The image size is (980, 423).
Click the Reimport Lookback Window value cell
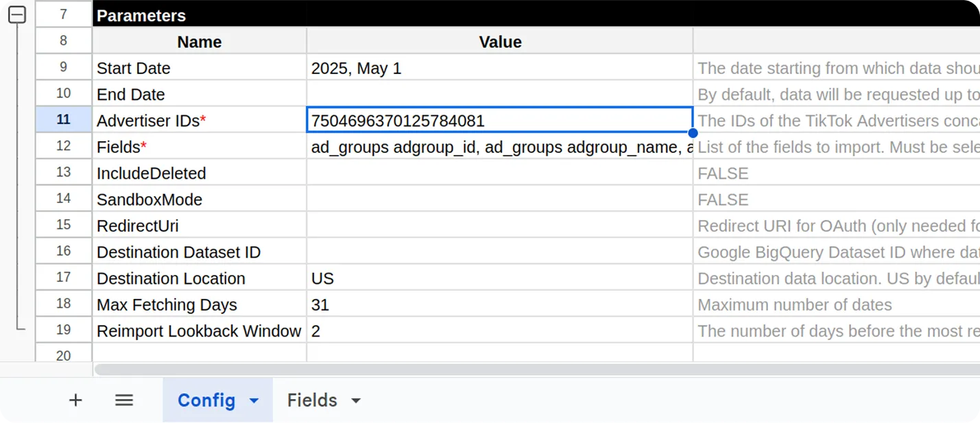click(x=499, y=331)
